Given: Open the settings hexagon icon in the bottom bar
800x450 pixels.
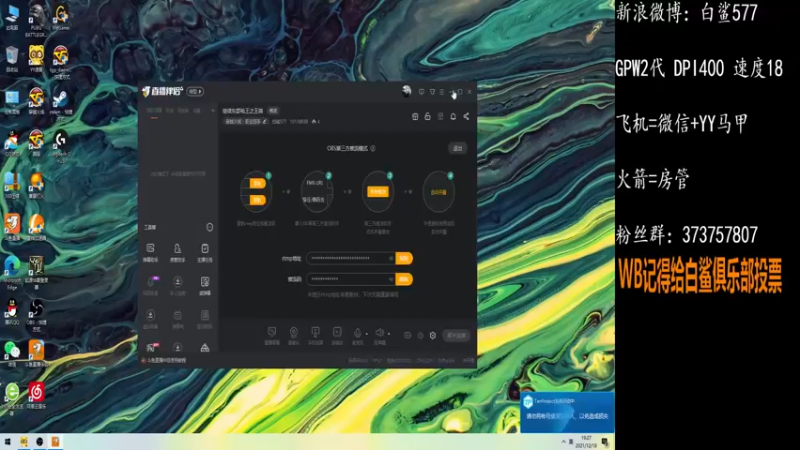Looking at the screenshot, I should (433, 335).
